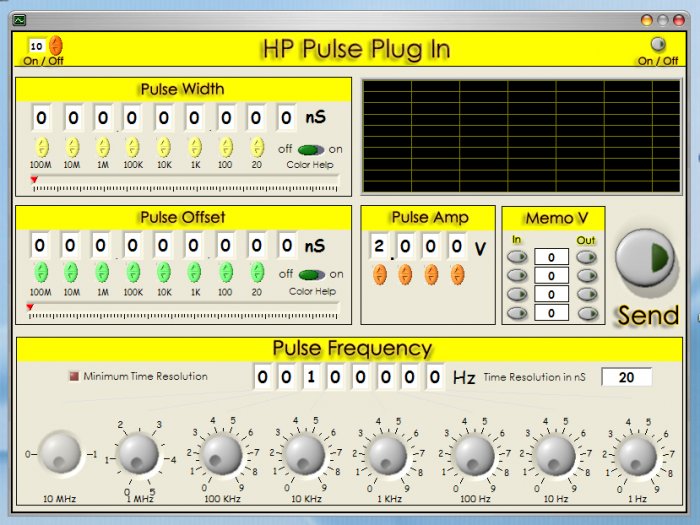Click Pulse Offset 100M green stepper
Viewport: 700px width, 525px height.
pyautogui.click(x=41, y=272)
